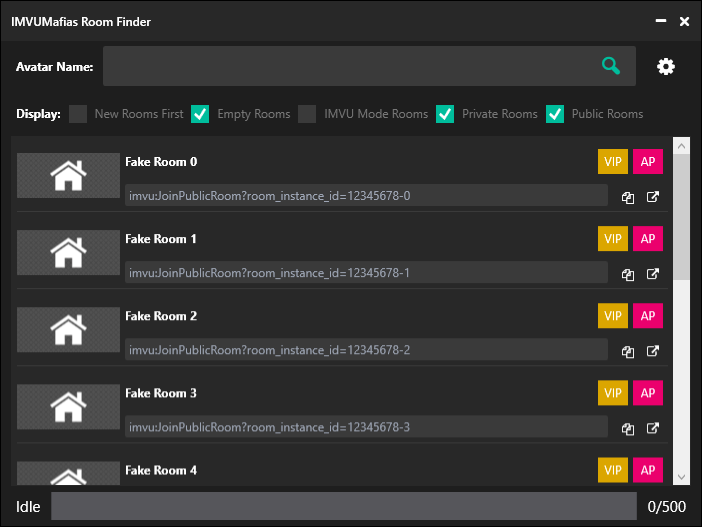Click the Fake Room 2 URL field
Viewport: 702px width, 527px height.
[x=366, y=350]
